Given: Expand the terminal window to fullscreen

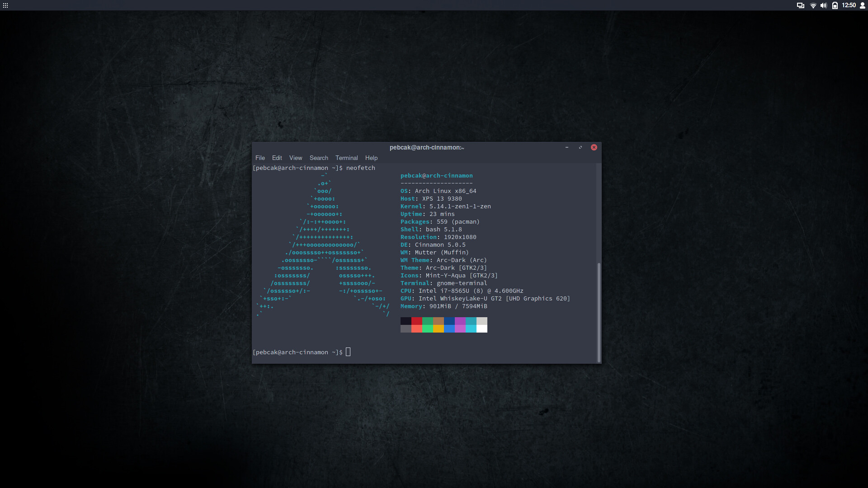Looking at the screenshot, I should pyautogui.click(x=580, y=147).
